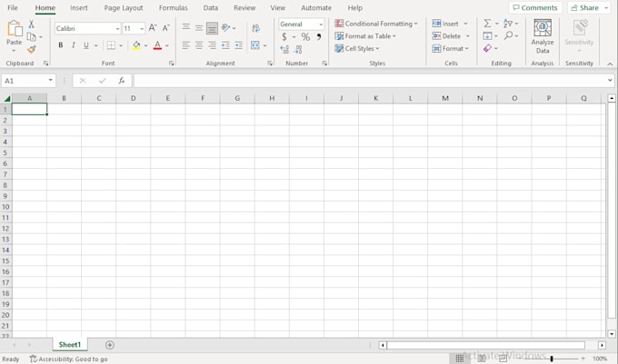This screenshot has height=364, width=618.
Task: Click the Clear eraser icon
Action: pyautogui.click(x=487, y=48)
